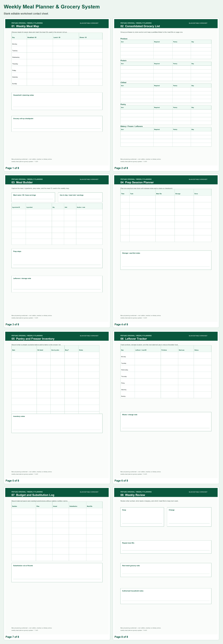
Task: Click the 'Change' box in Weekly Review
Action: pyautogui.click(x=189, y=517)
